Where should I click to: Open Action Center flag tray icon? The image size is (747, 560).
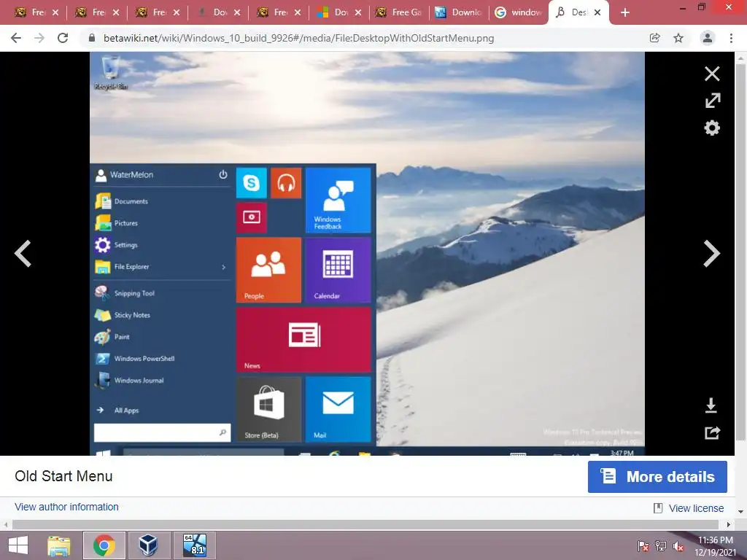(x=643, y=546)
